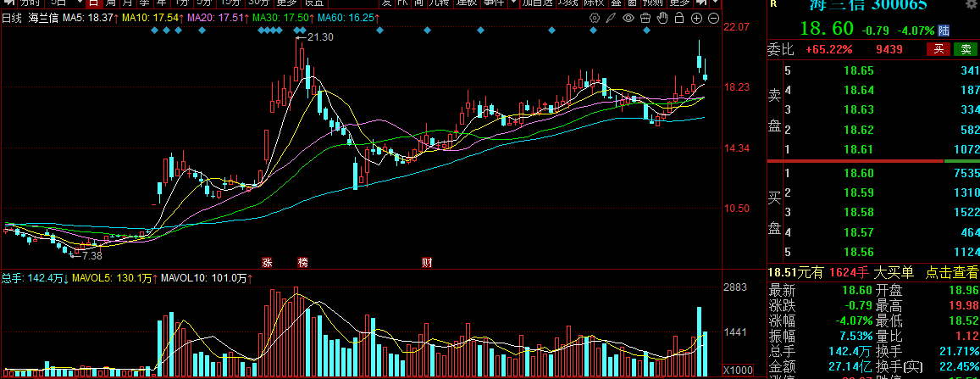Click the MA20: 17.51 indicator label
This screenshot has width=980, height=379.
pos(219,18)
